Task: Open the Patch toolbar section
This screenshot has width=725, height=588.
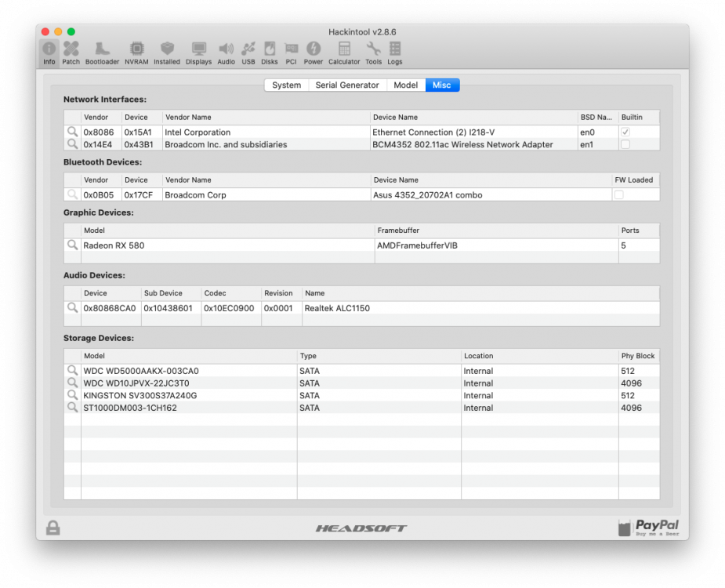Action: [x=71, y=53]
